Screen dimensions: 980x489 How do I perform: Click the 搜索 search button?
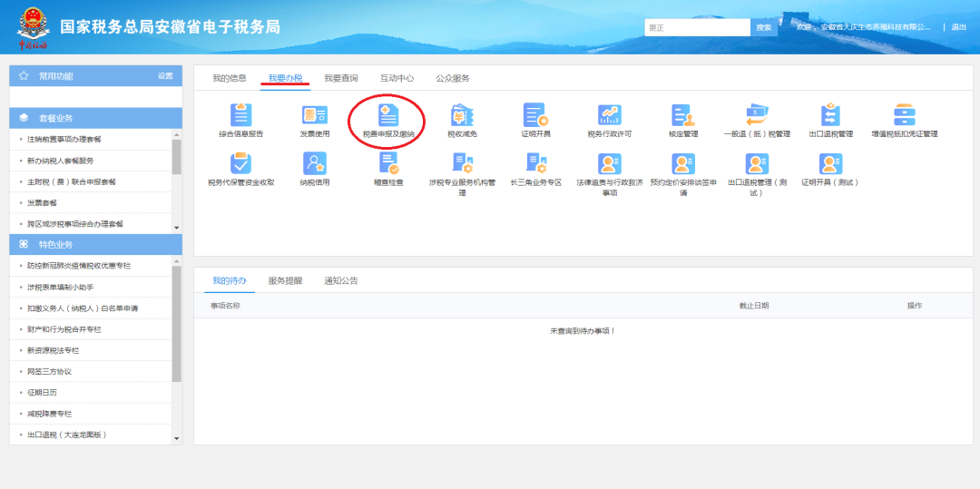[764, 27]
